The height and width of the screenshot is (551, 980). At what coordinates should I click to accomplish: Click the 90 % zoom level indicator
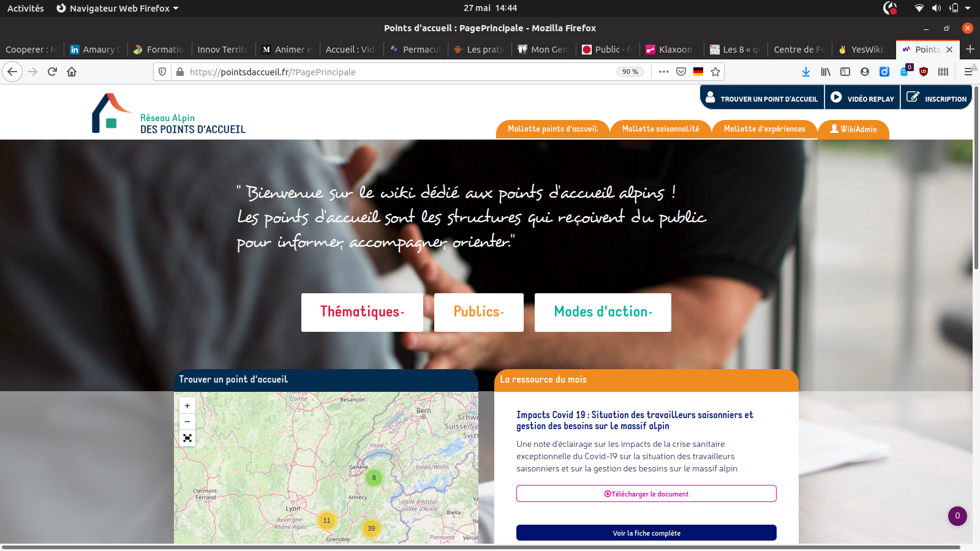630,72
